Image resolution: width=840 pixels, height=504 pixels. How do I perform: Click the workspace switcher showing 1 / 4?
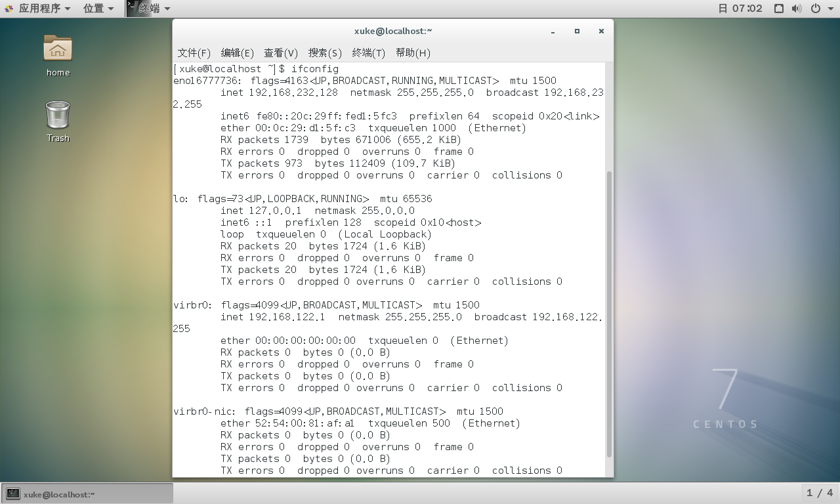[x=820, y=493]
